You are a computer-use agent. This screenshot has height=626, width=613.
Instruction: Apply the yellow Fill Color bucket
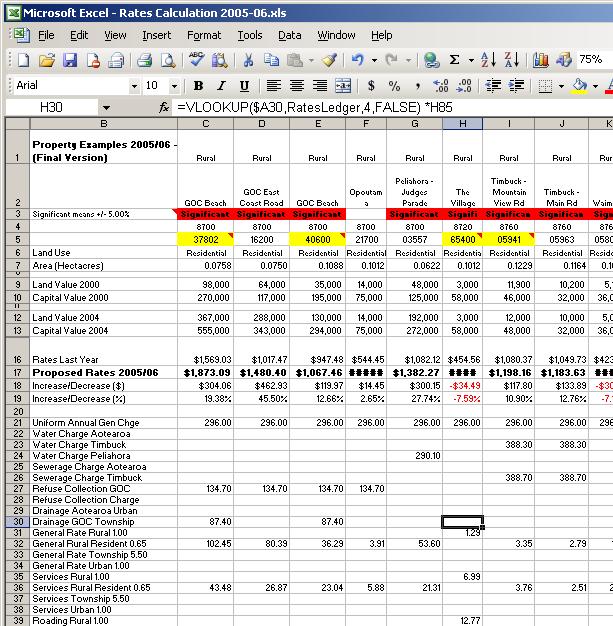[579, 85]
